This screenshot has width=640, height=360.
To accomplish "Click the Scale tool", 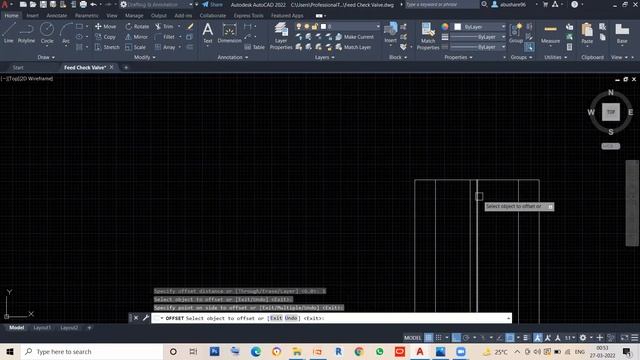I will [136, 47].
